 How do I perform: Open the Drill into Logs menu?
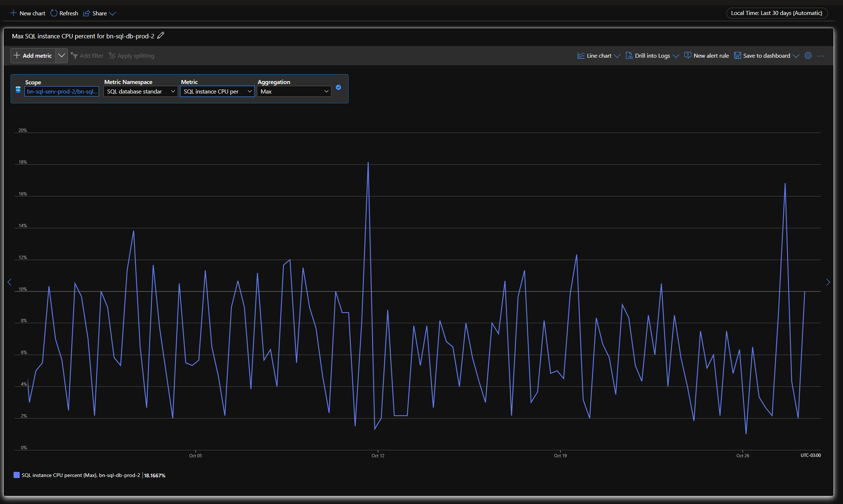(652, 56)
